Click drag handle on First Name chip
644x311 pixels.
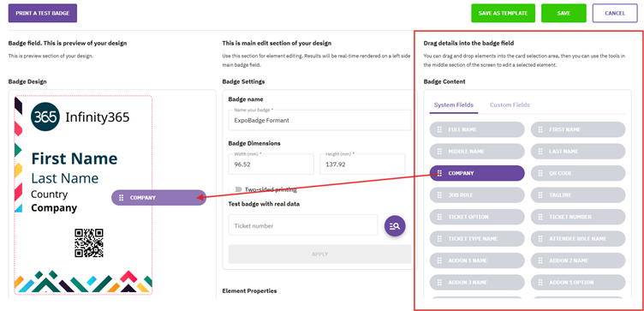point(540,129)
